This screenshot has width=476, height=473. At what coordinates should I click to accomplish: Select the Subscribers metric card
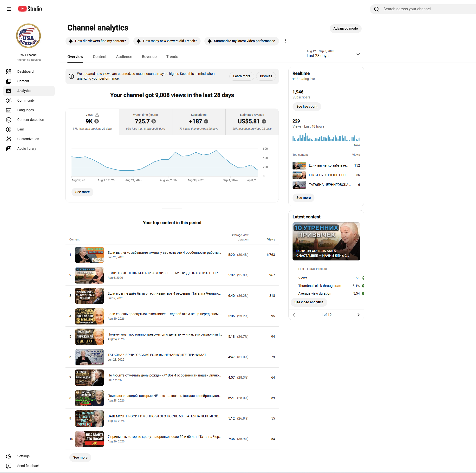pos(199,122)
